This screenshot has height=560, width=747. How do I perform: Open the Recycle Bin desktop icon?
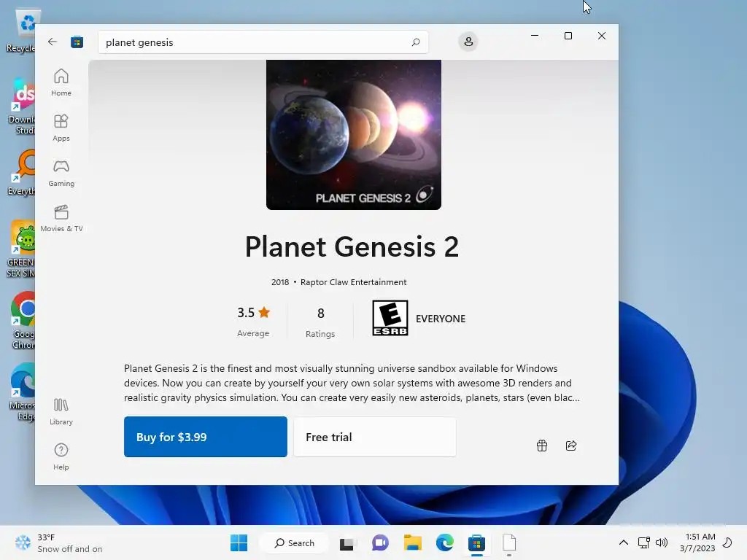(23, 31)
